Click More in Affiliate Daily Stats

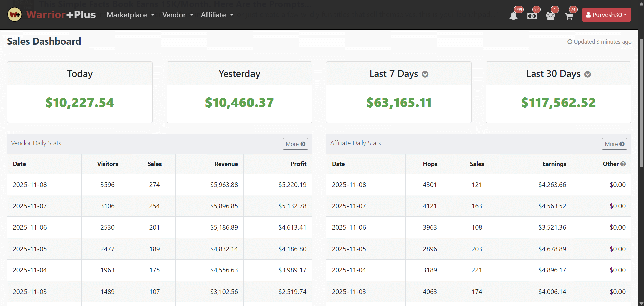pyautogui.click(x=614, y=144)
